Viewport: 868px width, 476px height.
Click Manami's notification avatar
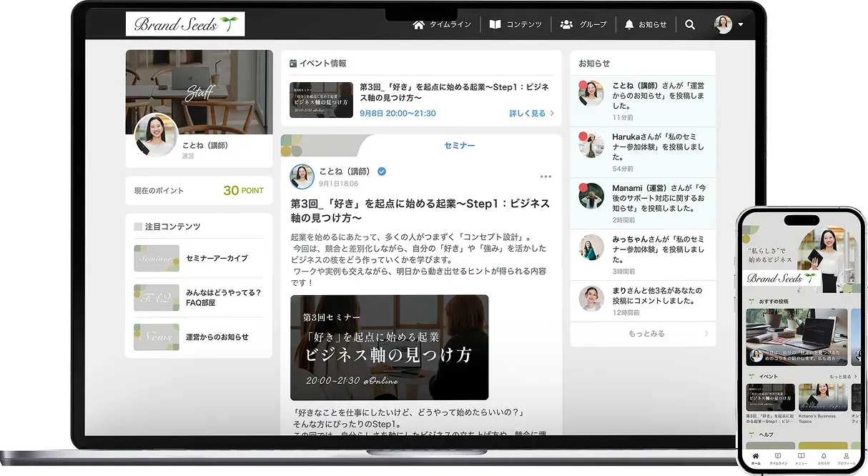591,196
